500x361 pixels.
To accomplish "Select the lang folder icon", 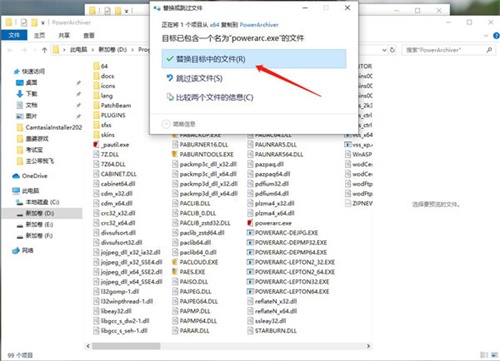I will coord(96,96).
